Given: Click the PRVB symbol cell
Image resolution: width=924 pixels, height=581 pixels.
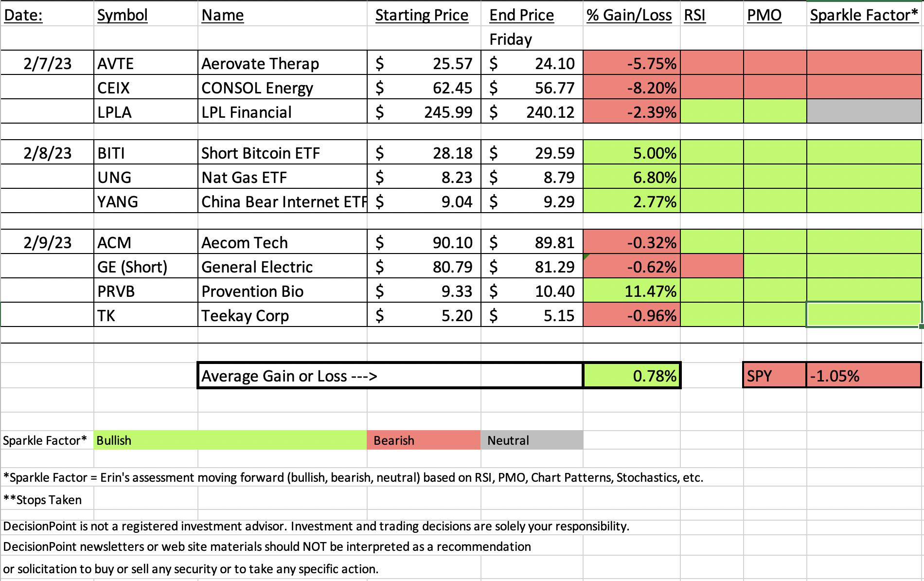Looking at the screenshot, I should point(145,290).
